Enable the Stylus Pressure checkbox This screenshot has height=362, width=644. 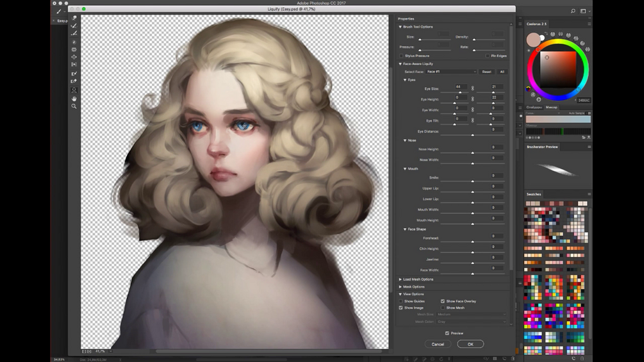click(401, 56)
